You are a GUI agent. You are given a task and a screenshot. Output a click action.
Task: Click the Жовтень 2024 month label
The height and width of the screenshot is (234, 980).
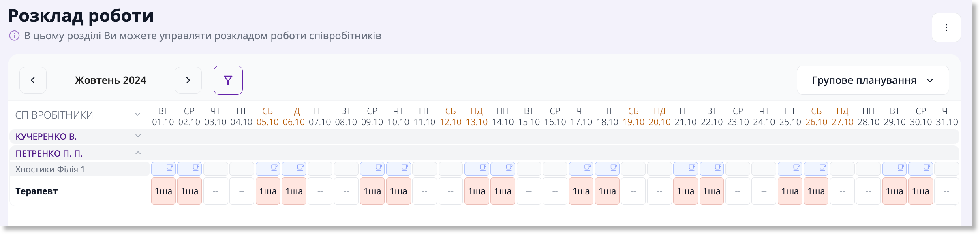[110, 80]
